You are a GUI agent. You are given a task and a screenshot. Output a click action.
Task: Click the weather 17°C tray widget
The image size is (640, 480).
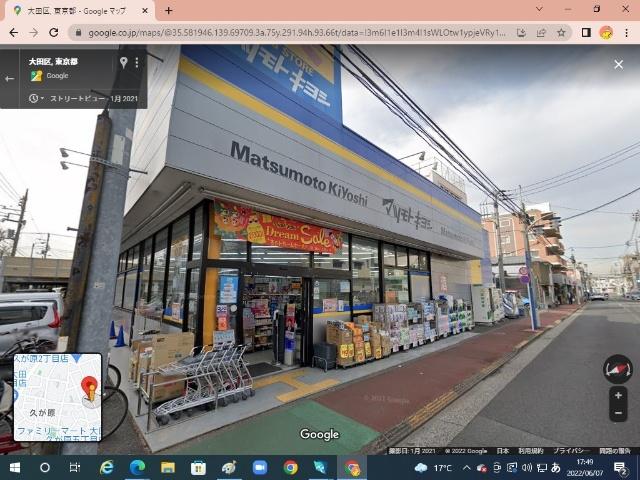433,468
